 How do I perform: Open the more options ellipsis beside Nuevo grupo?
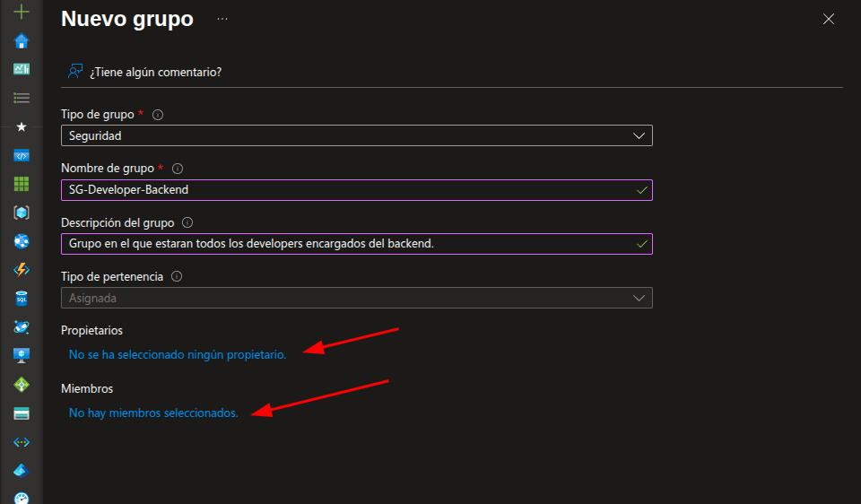click(222, 19)
